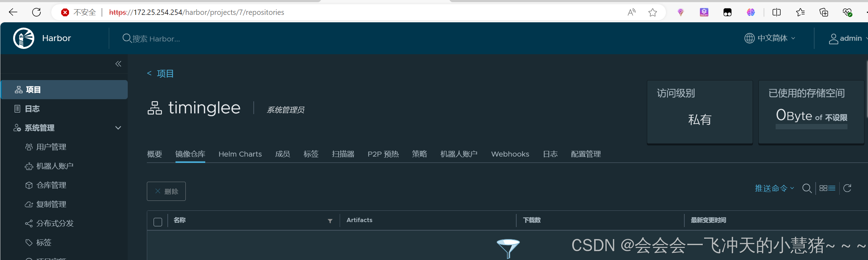Viewport: 868px width, 260px height.
Task: Select all repositories with the header checkbox
Action: point(158,222)
